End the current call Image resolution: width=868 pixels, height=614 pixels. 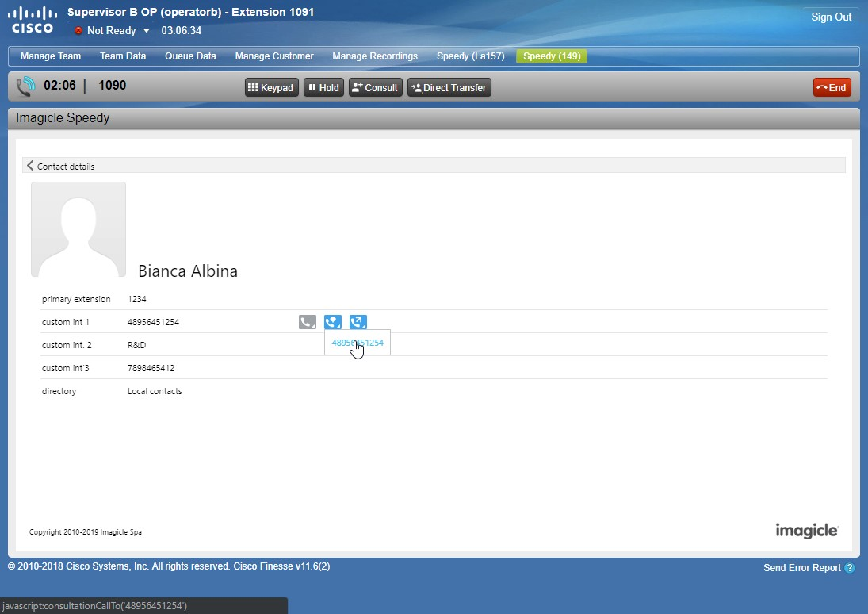click(x=832, y=88)
